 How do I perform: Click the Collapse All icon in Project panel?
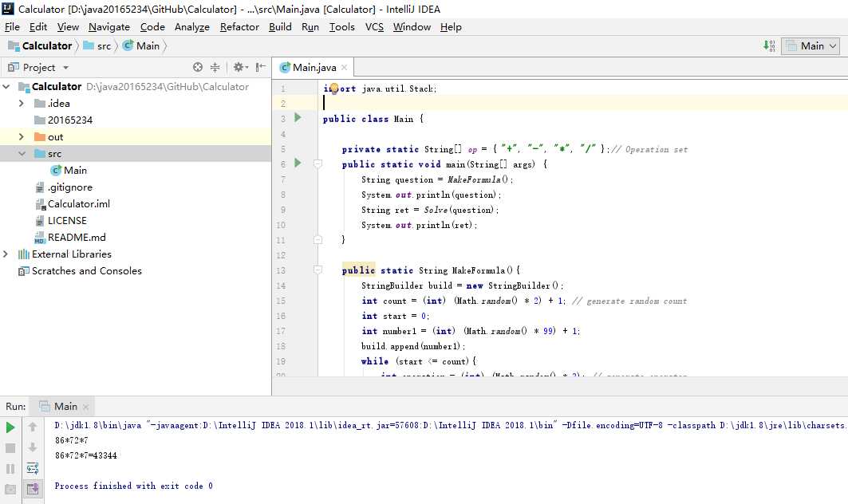(215, 67)
